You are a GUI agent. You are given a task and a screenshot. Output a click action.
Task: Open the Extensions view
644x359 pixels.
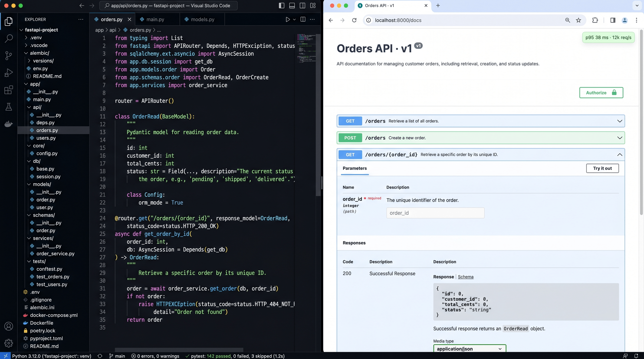(x=9, y=90)
